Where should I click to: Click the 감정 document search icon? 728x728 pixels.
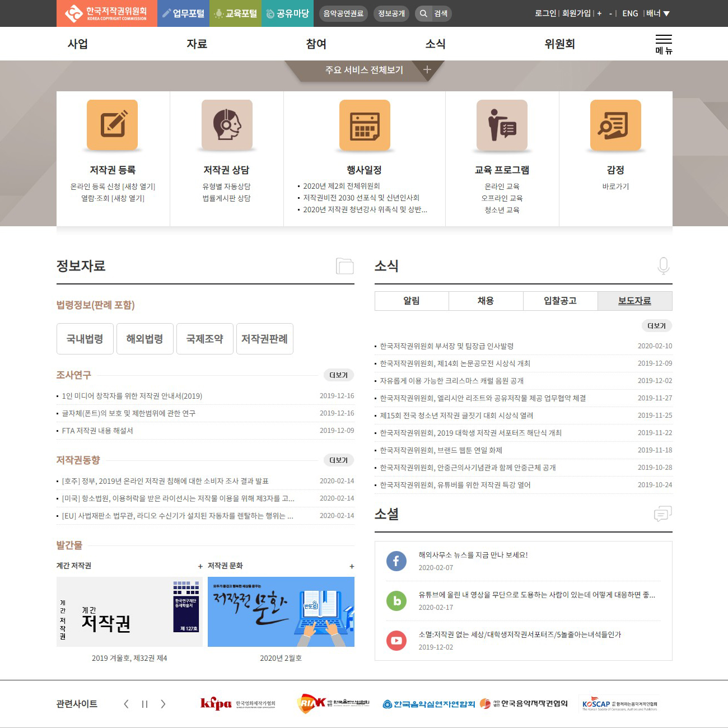615,125
